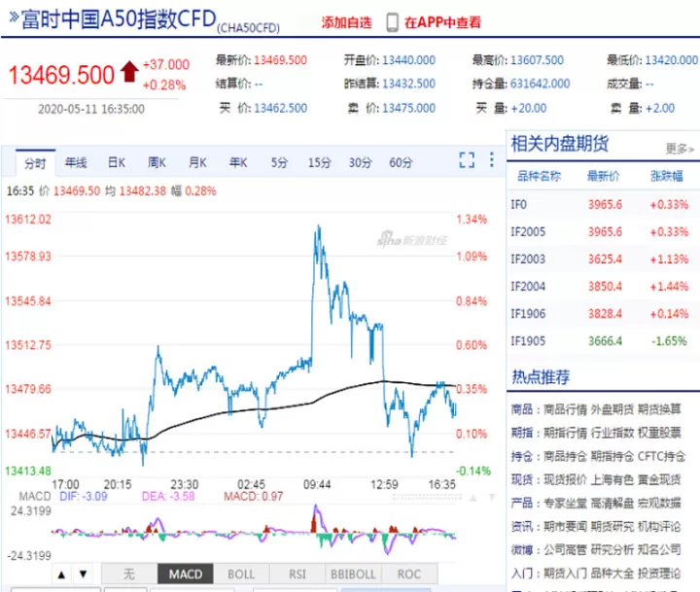Viewport: 700px width, 592px height.
Task: Switch to the 年线 tab
Action: pos(76,162)
